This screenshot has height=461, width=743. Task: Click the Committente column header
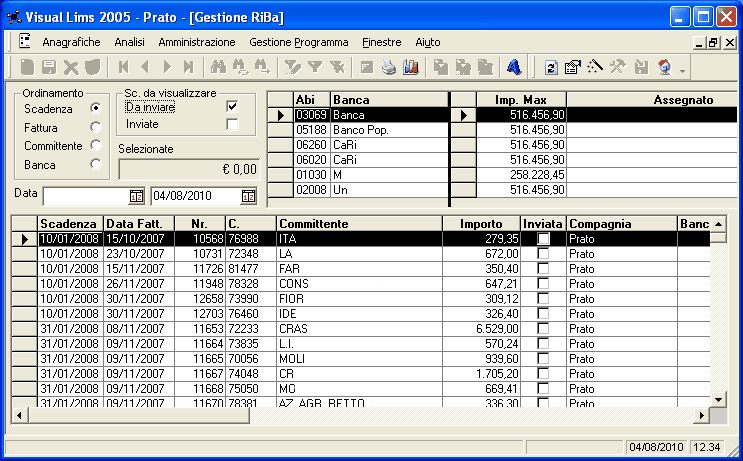(x=359, y=224)
